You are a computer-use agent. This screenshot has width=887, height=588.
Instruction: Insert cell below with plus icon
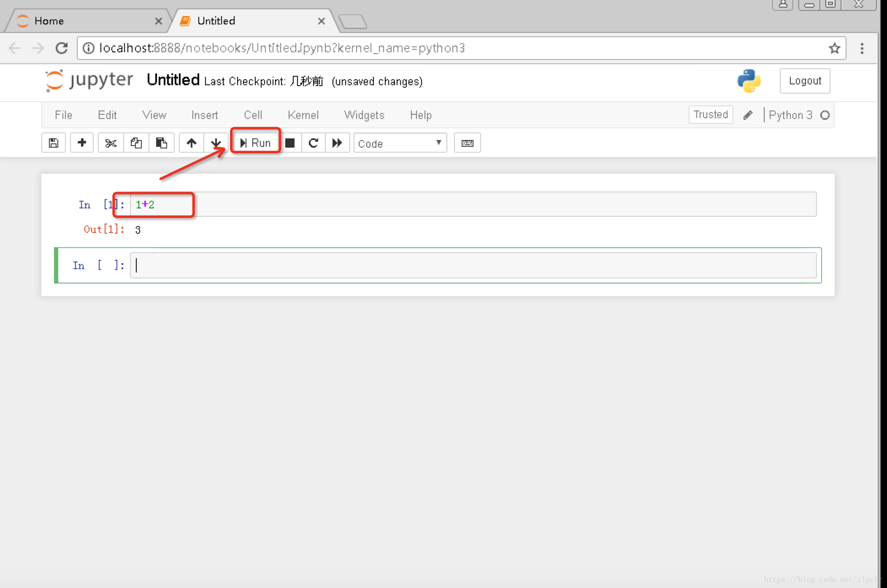click(x=82, y=143)
